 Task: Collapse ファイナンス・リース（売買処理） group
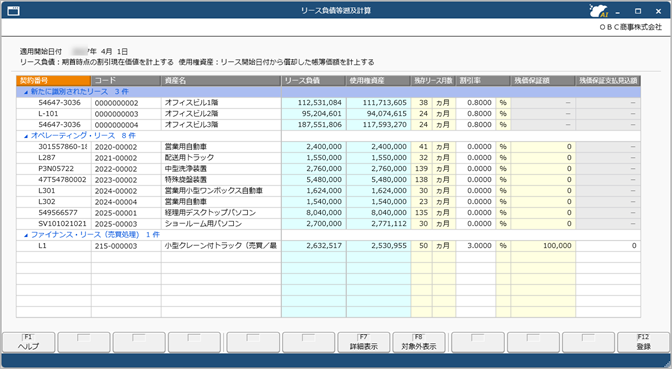tap(26, 235)
